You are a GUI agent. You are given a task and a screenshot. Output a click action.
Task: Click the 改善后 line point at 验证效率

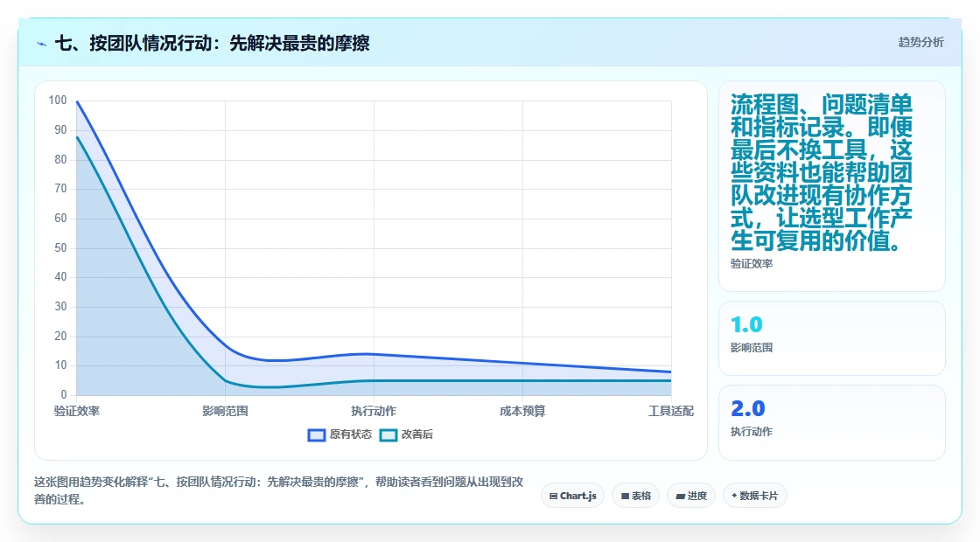[x=77, y=136]
